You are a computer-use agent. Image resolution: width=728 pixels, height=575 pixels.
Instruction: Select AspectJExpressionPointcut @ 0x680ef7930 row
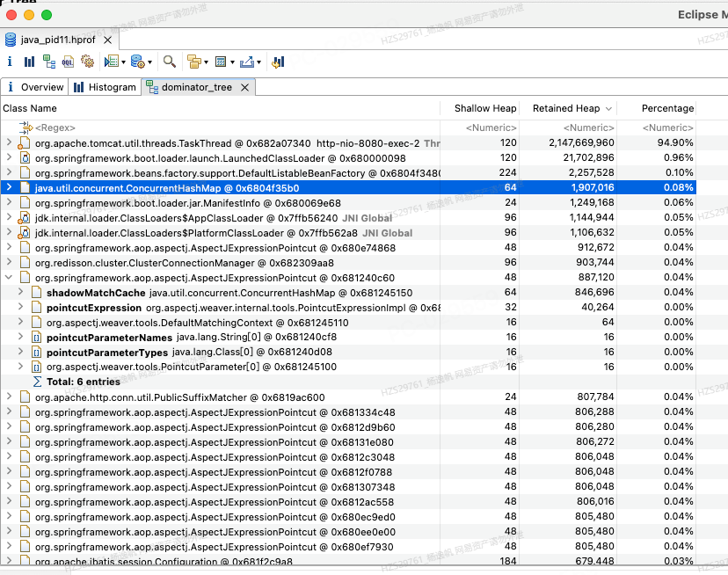[x=348, y=547]
